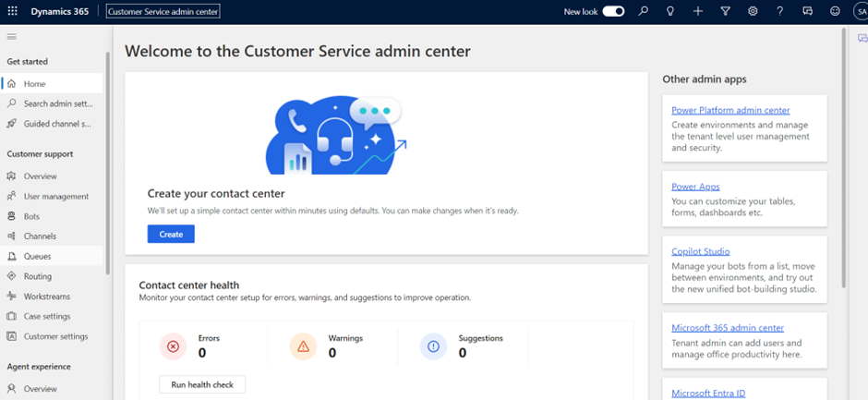Go to Routing in the sidebar
The width and height of the screenshot is (868, 400).
tap(37, 276)
